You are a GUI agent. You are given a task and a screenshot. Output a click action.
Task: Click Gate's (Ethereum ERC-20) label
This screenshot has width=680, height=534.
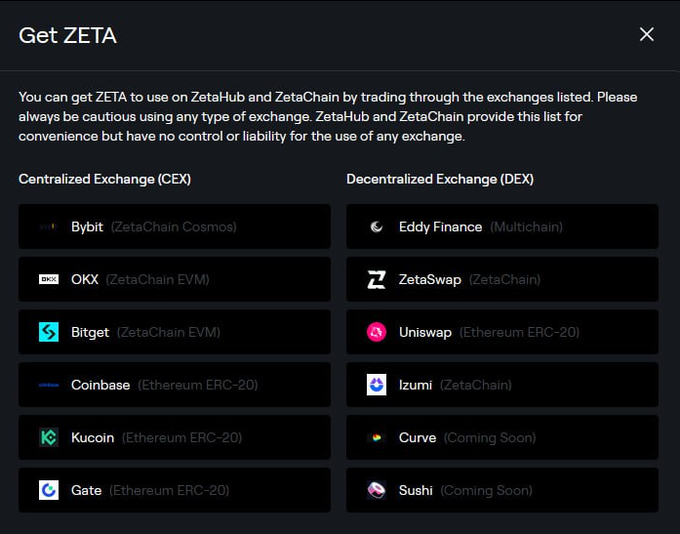pyautogui.click(x=169, y=491)
